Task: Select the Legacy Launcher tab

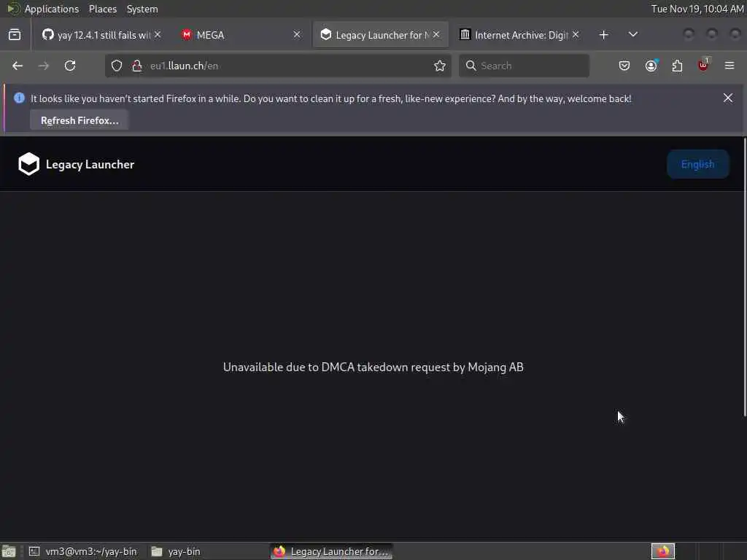Action: [380, 35]
